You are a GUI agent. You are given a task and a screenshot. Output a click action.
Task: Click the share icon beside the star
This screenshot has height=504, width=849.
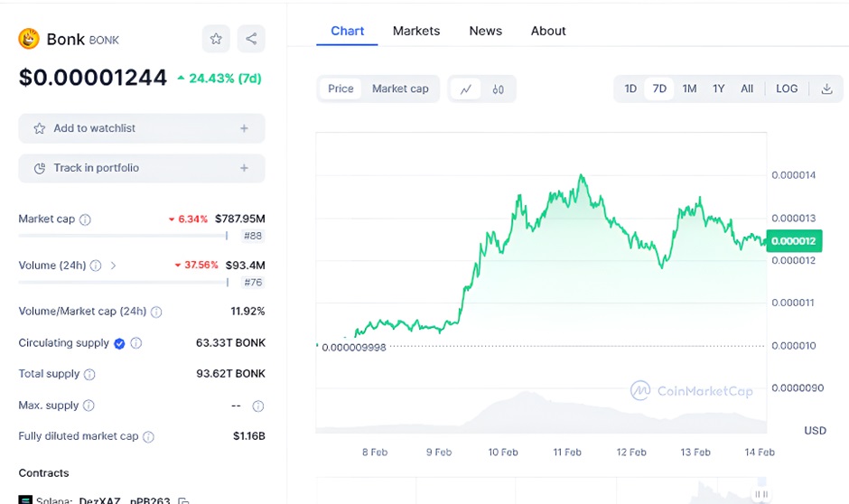point(251,39)
